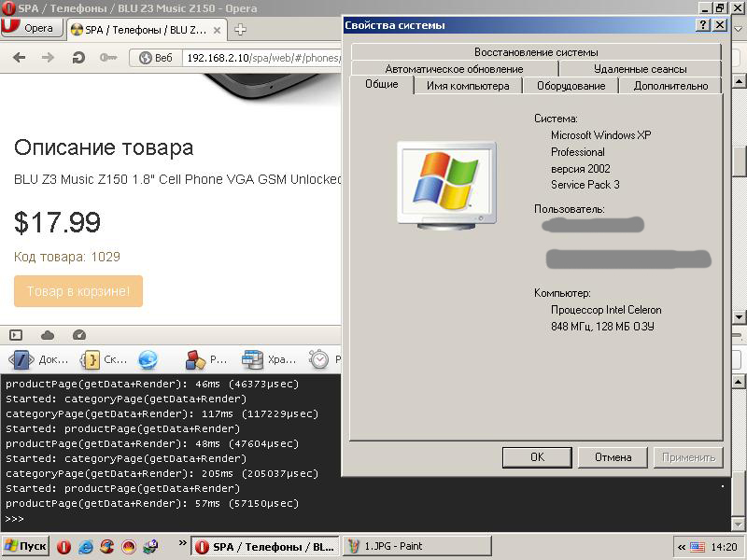Activate the SPA / Телефоны taskbar button
The height and width of the screenshot is (560, 747).
pyautogui.click(x=265, y=547)
